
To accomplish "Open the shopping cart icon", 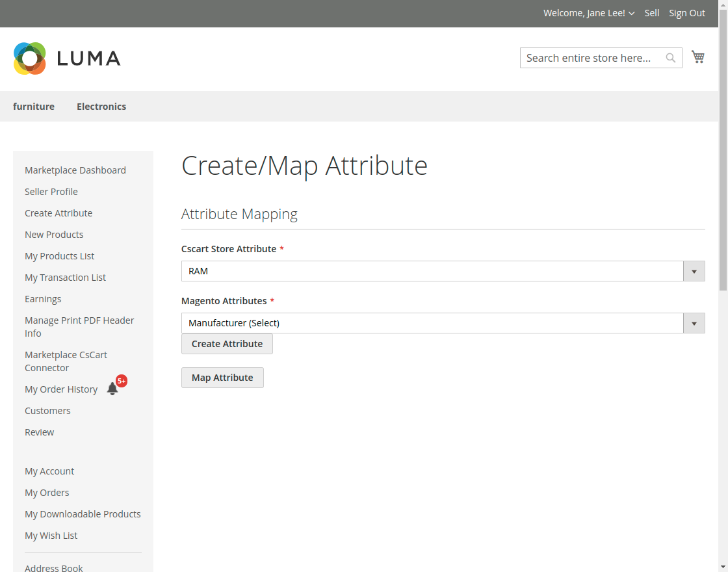I will (x=698, y=57).
